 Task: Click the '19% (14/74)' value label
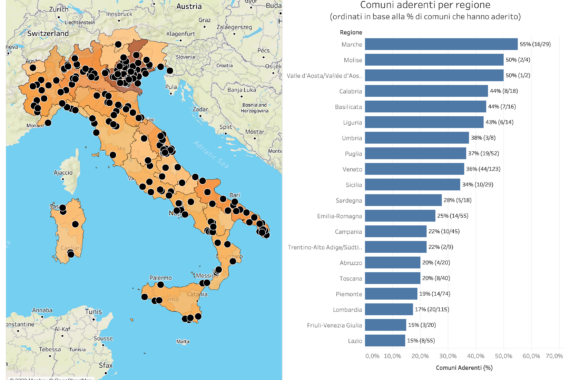(435, 294)
